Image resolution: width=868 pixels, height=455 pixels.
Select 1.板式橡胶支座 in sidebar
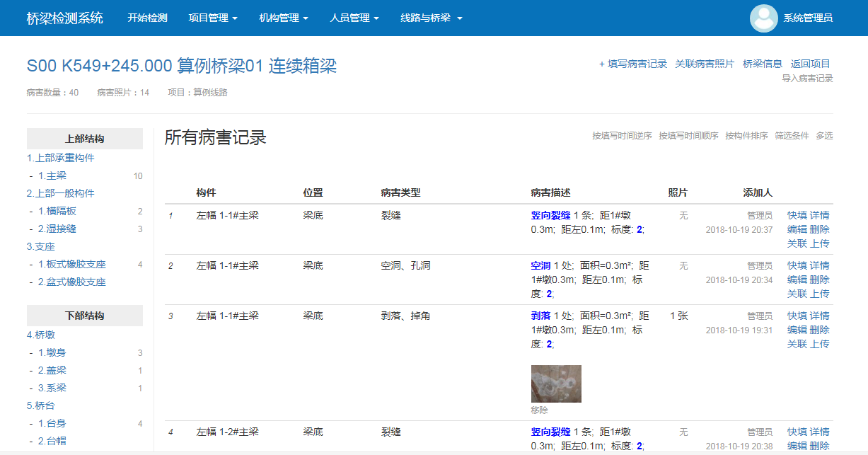tap(71, 264)
